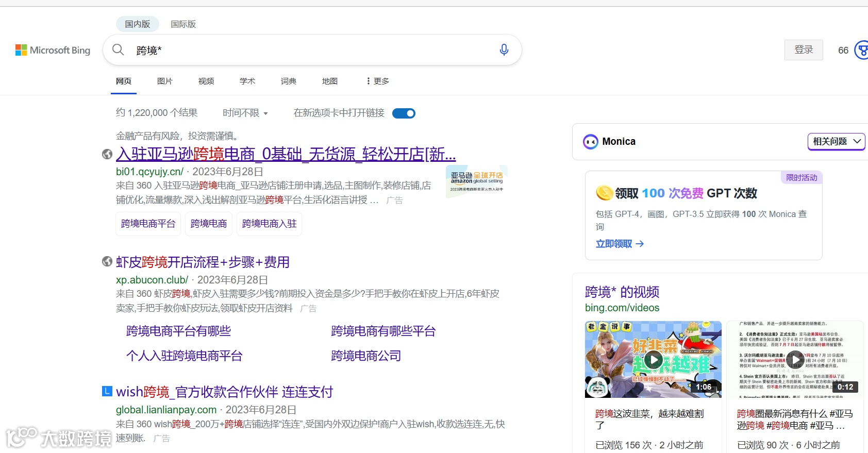Open the 虾皮跨境开店流程 result title

pos(203,262)
